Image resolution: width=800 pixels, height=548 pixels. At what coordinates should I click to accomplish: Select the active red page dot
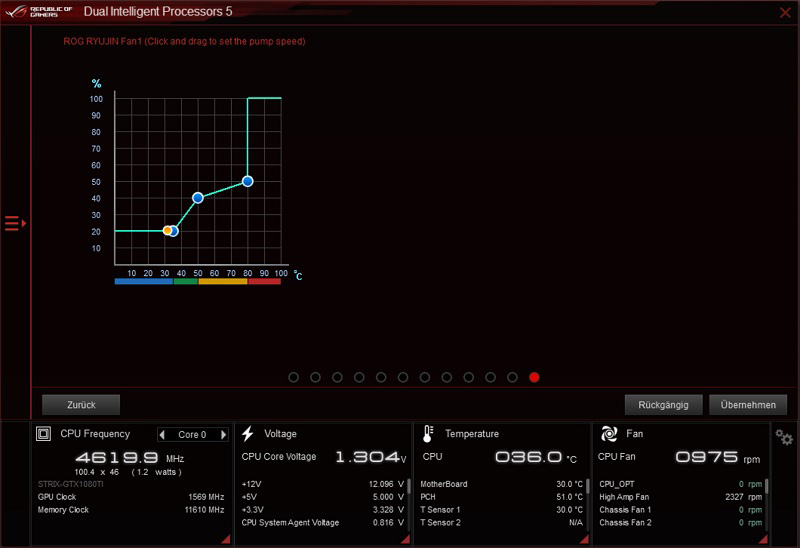(x=534, y=377)
